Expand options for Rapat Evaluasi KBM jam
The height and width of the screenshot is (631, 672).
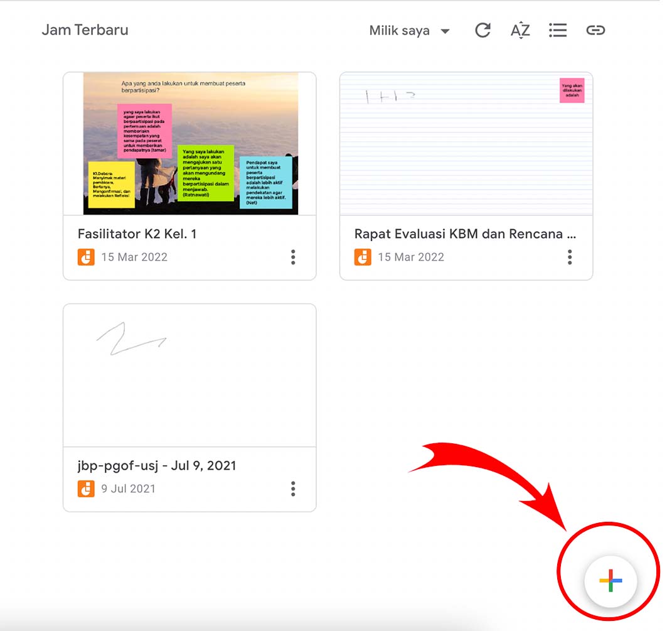click(x=570, y=257)
